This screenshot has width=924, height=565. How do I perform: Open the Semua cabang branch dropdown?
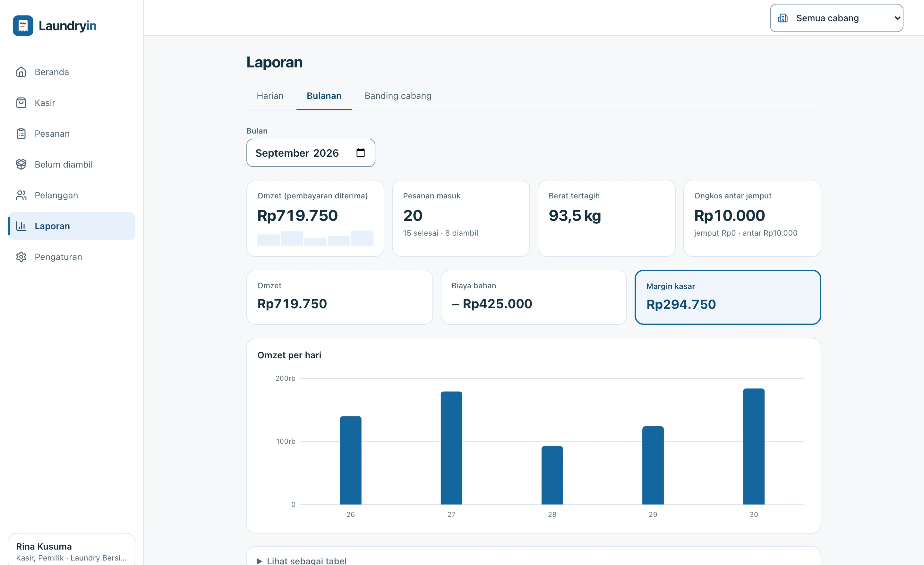pos(836,18)
